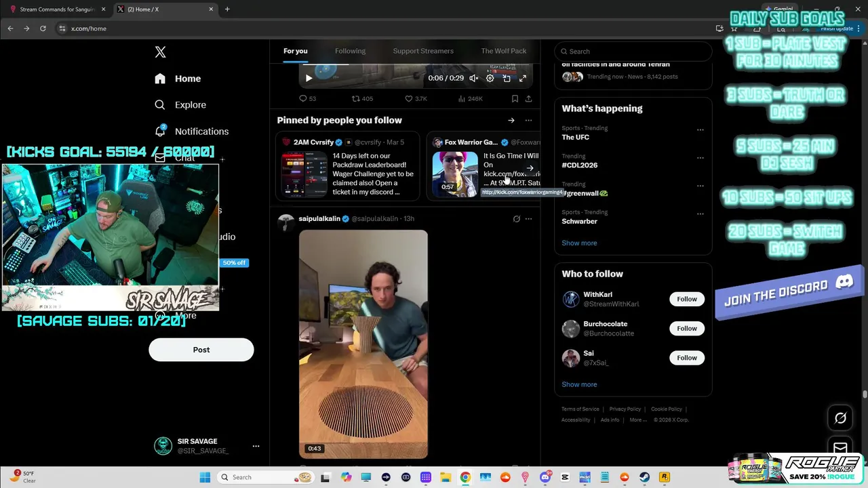This screenshot has width=868, height=488.
Task: Open #CDL2026 trending topic
Action: 579,165
